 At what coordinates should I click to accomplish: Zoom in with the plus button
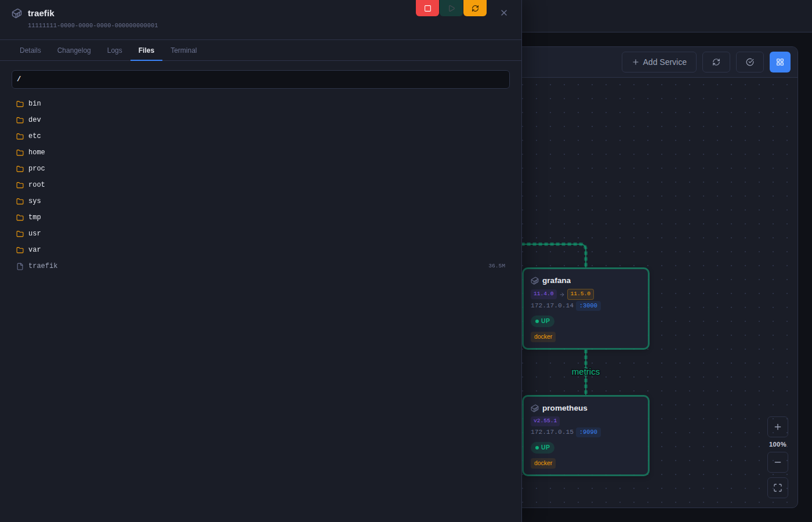(778, 427)
